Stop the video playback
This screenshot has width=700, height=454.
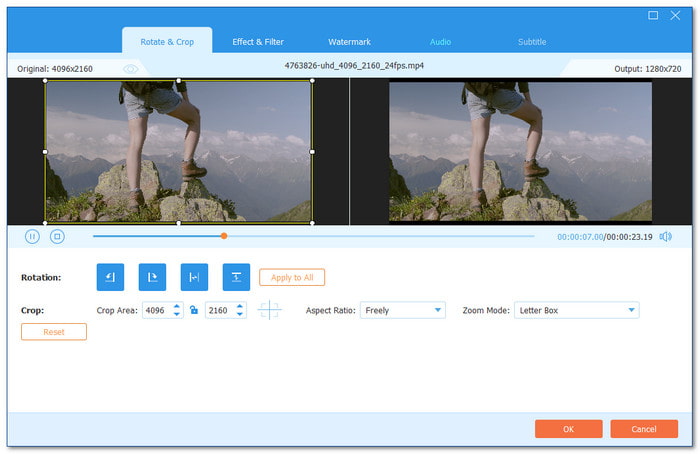[x=57, y=236]
